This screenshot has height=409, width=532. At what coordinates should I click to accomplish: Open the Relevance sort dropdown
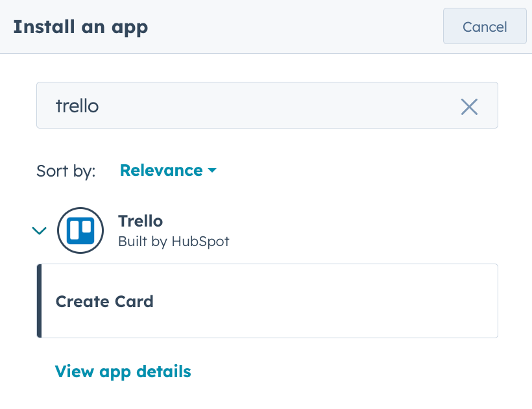167,170
